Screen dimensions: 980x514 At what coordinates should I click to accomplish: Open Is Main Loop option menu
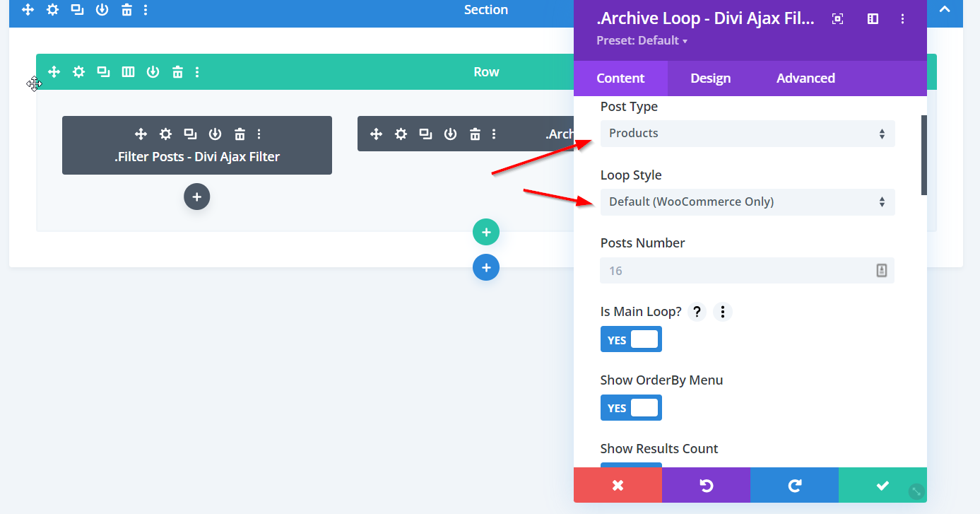(x=722, y=311)
